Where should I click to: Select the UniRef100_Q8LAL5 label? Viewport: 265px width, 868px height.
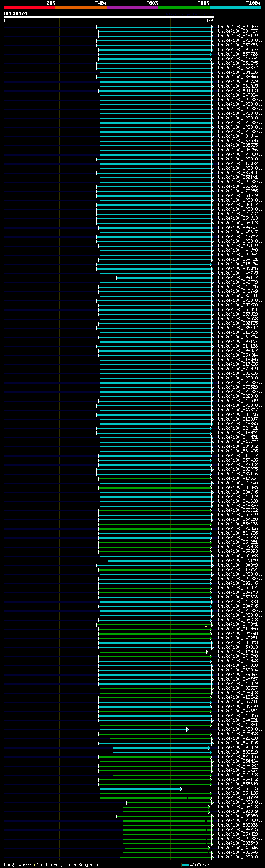pos(238,86)
